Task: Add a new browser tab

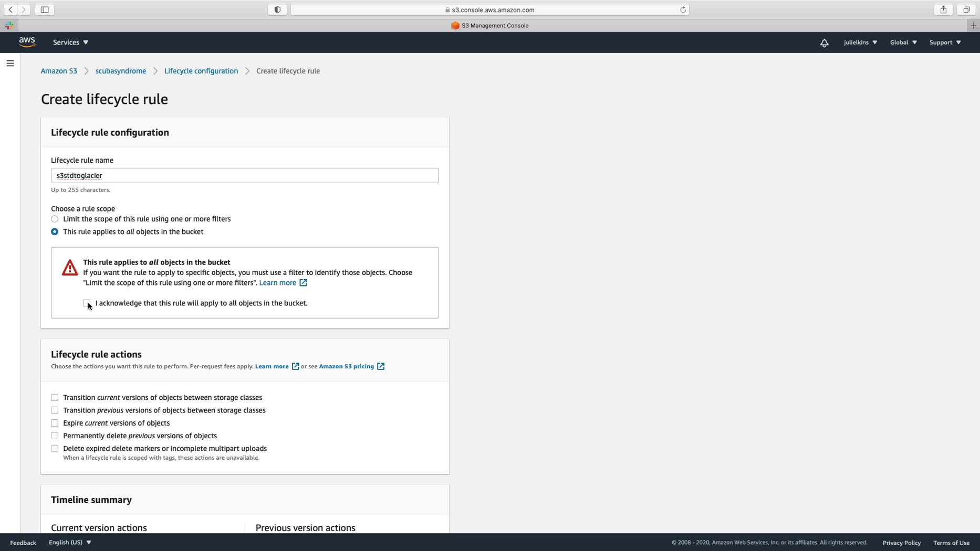Action: 973,25
